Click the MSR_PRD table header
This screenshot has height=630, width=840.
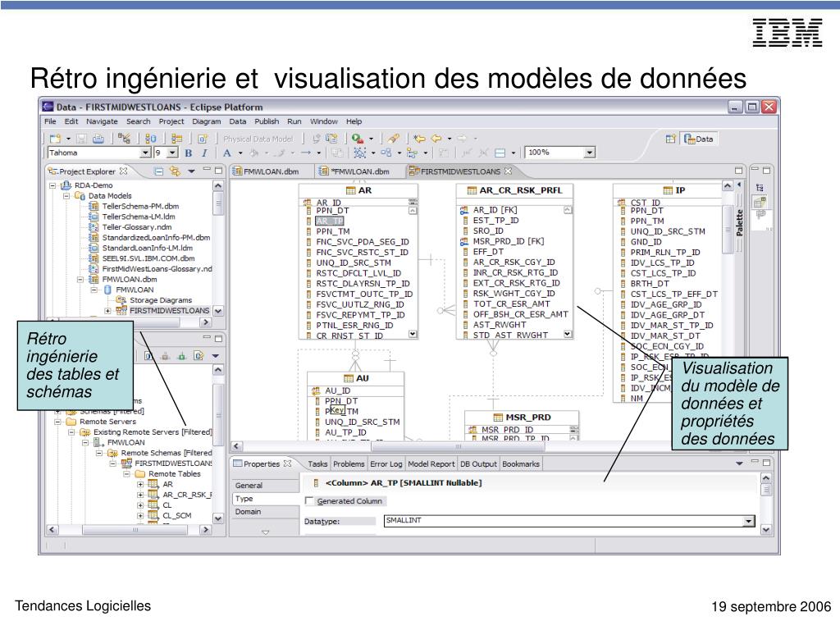[521, 418]
